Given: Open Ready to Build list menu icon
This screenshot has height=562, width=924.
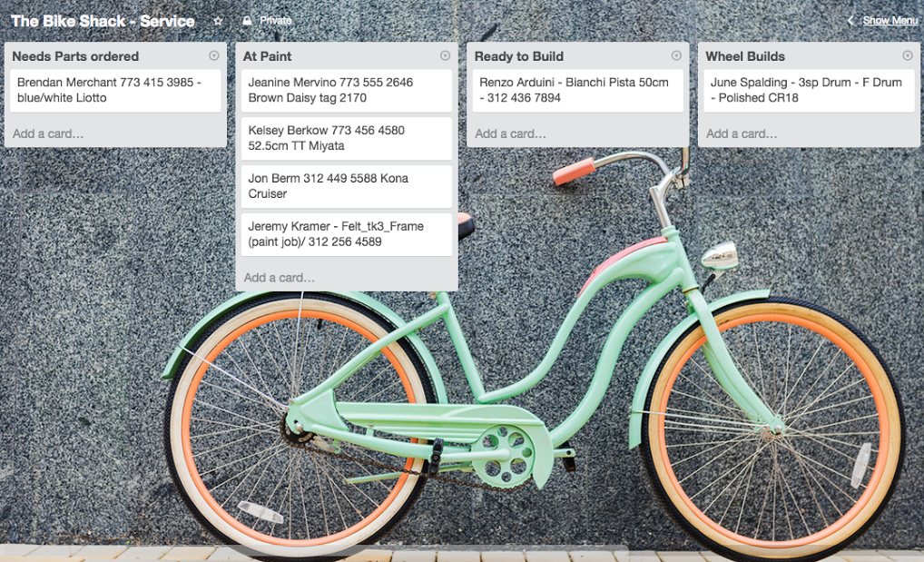Looking at the screenshot, I should point(676,55).
